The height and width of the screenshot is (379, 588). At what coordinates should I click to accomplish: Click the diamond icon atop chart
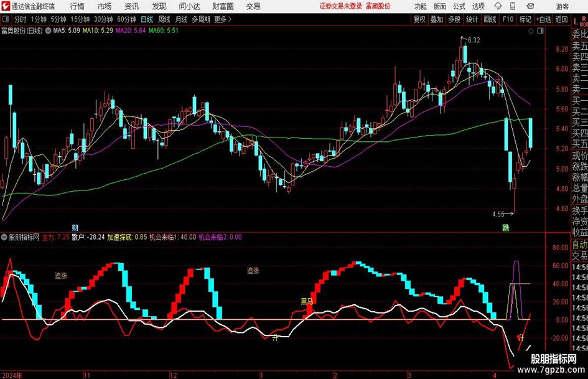click(x=531, y=31)
